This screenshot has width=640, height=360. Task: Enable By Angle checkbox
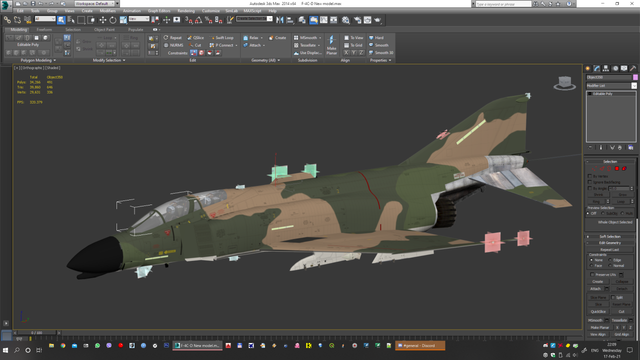589,188
